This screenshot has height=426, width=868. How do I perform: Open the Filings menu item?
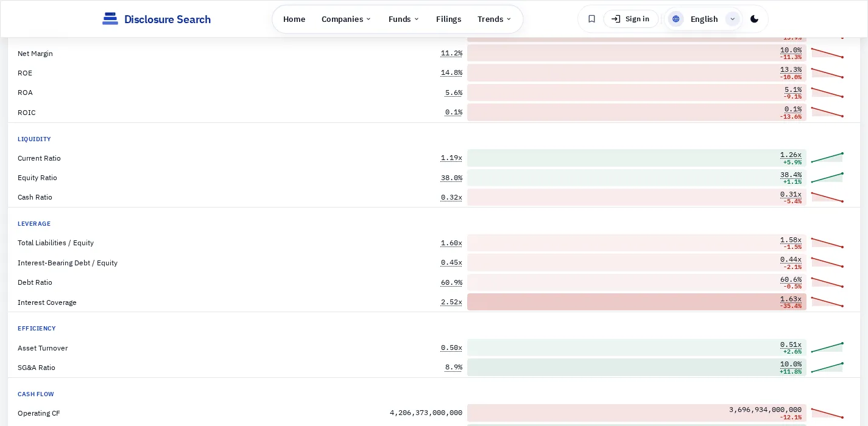coord(448,19)
